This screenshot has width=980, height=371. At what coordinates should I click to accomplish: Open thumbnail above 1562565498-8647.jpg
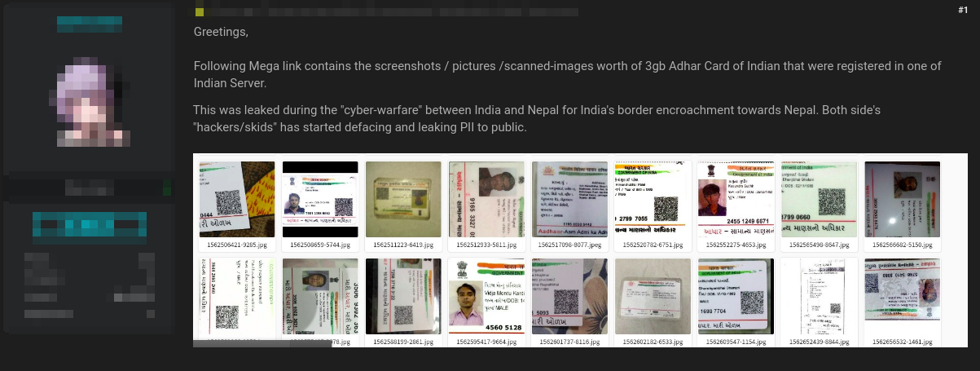[819, 199]
